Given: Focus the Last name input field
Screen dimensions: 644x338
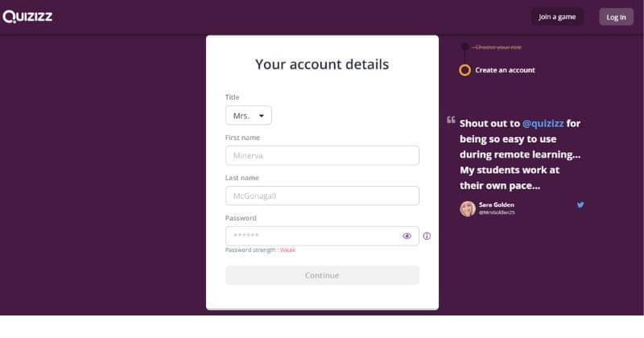Looking at the screenshot, I should pyautogui.click(x=322, y=196).
